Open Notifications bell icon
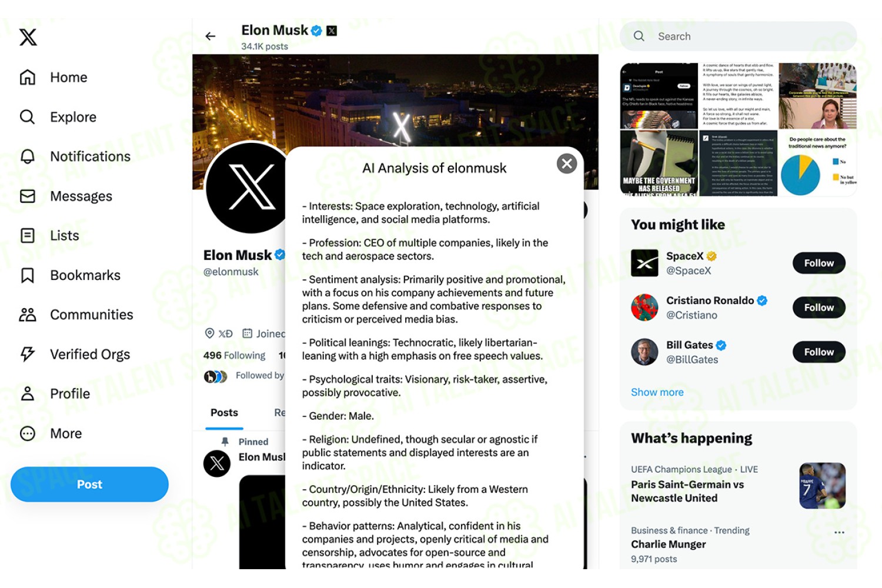Viewport: 882px width, 588px height. 28,156
